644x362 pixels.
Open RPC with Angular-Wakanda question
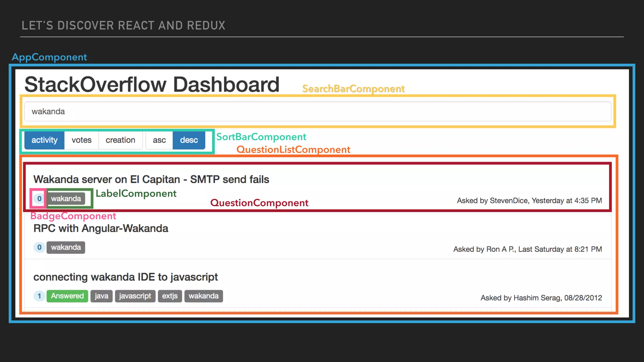tap(101, 228)
